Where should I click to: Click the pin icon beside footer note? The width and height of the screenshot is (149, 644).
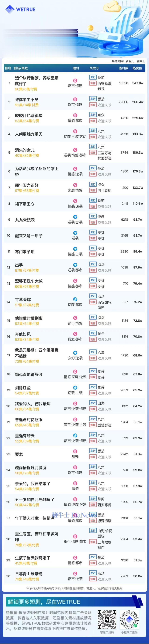[28, 588]
